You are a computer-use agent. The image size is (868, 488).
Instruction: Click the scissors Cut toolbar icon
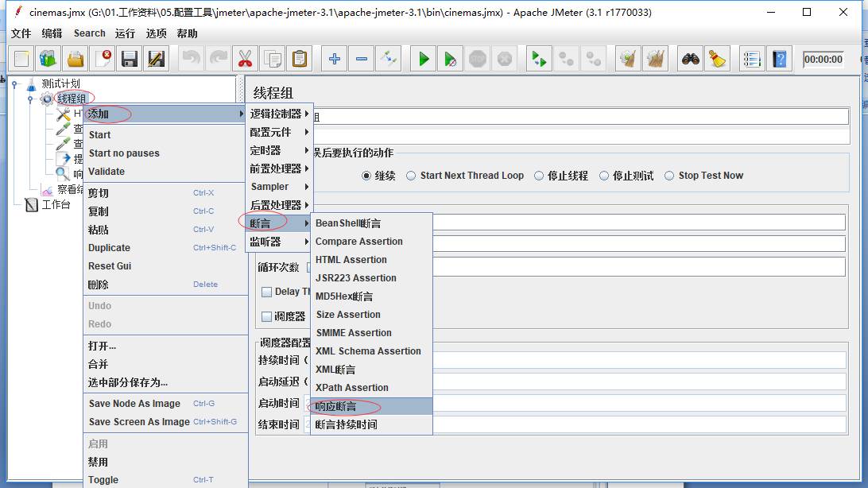(x=245, y=59)
